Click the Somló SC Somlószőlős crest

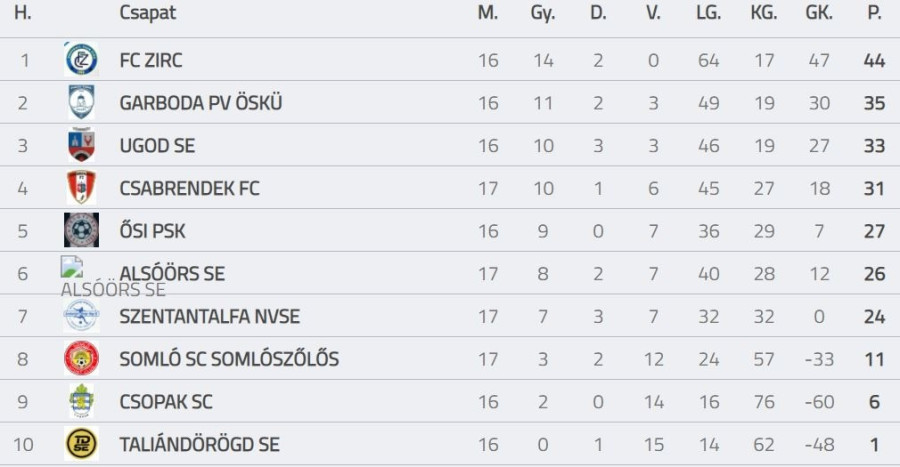81,359
